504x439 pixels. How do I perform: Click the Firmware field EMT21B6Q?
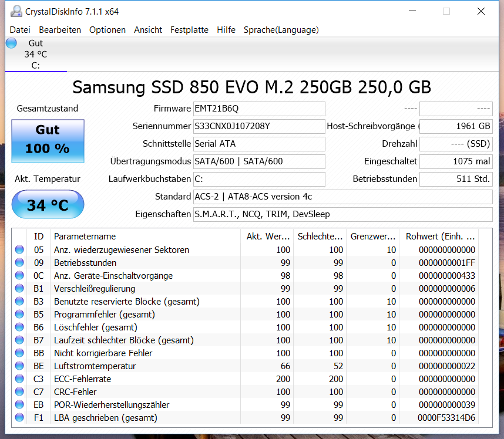[x=259, y=109]
